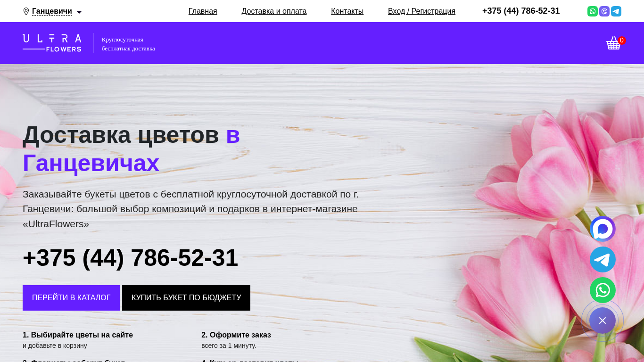This screenshot has width=644, height=362.
Task: Click the Ultra Flowers logo
Action: pyautogui.click(x=52, y=43)
